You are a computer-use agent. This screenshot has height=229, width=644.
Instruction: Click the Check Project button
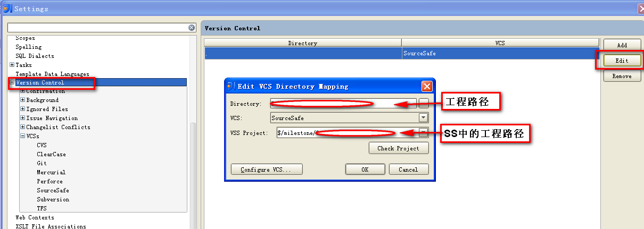click(x=399, y=148)
